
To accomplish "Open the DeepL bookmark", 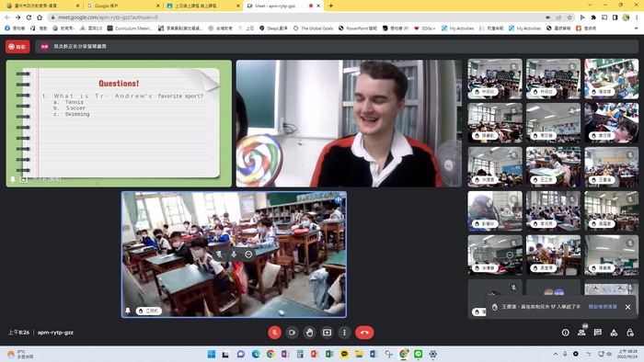I will [273, 28].
